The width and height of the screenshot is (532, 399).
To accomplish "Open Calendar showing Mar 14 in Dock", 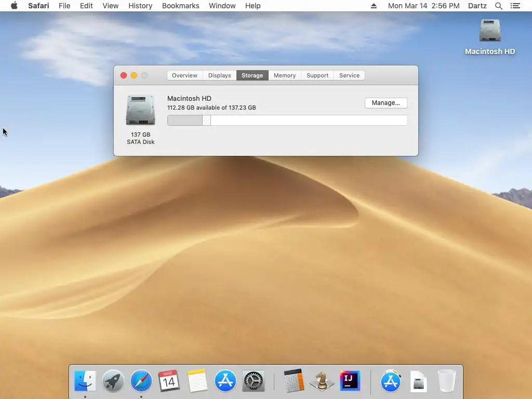I will (x=169, y=381).
